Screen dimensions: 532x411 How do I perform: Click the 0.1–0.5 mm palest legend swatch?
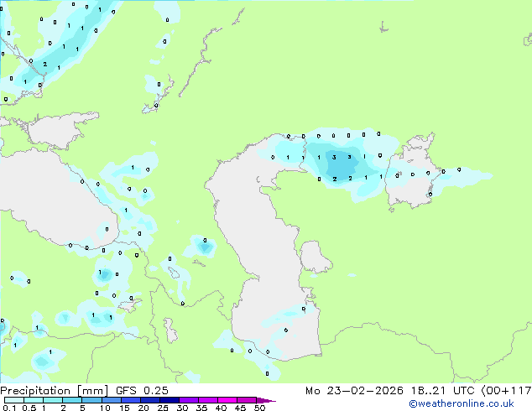(14, 400)
